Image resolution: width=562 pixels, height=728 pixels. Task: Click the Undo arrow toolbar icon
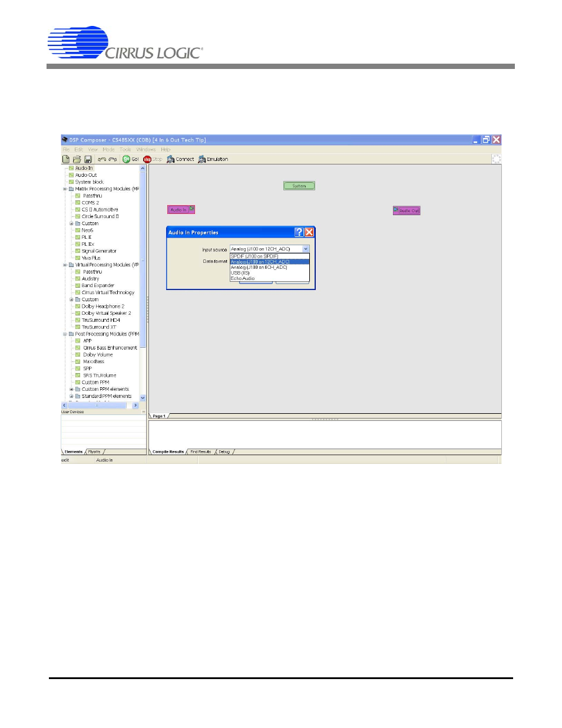(102, 159)
